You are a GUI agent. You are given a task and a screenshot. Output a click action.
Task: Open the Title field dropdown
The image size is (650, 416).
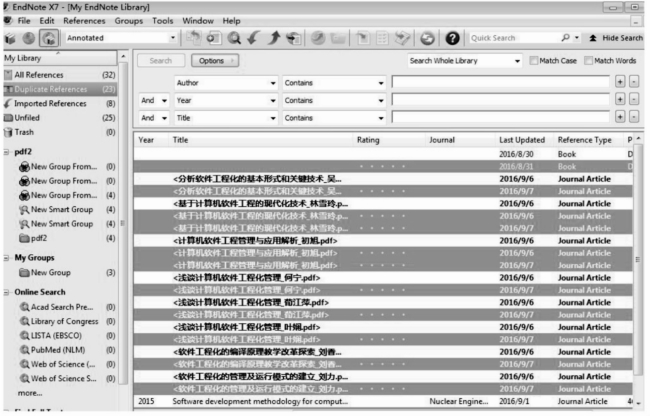click(273, 119)
